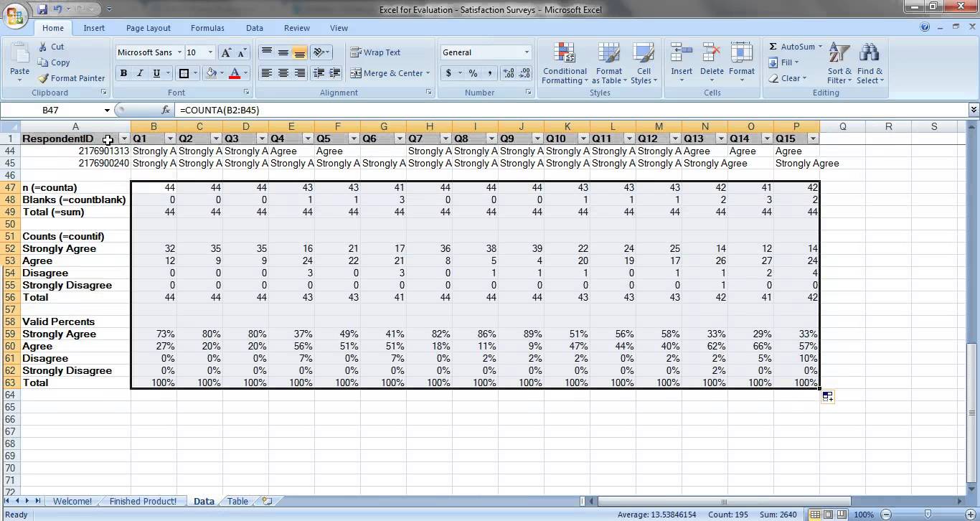Click inside the formula bar showing =COUNTA(B2:B45)
The width and height of the screenshot is (980, 521).
tap(502, 110)
